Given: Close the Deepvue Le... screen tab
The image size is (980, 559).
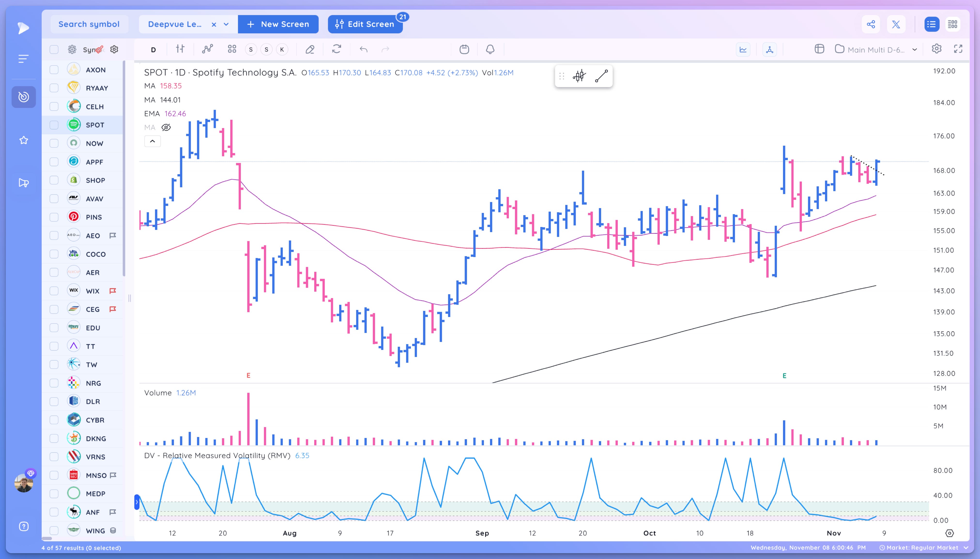Looking at the screenshot, I should tap(214, 24).
